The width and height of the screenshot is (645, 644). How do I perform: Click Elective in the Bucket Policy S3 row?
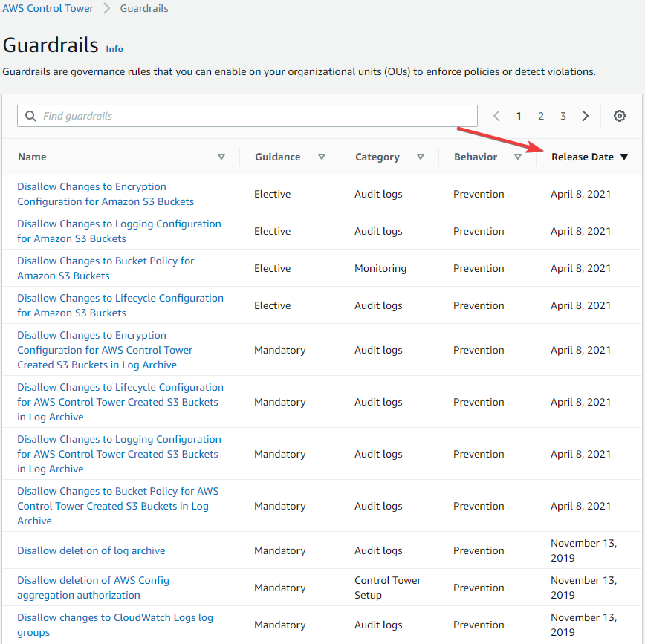coord(272,268)
